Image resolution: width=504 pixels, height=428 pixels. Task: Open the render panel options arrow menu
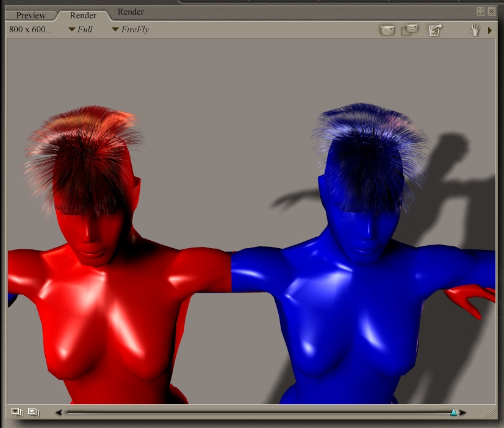[490, 30]
